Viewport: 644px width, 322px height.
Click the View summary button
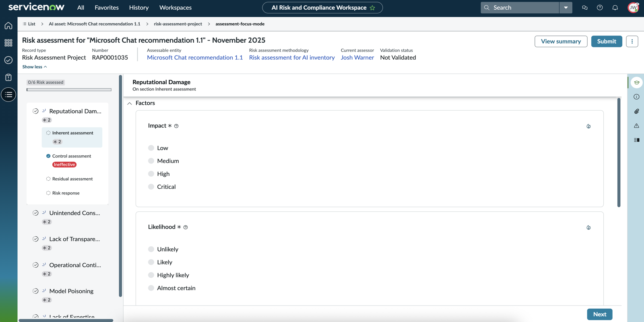tap(561, 41)
